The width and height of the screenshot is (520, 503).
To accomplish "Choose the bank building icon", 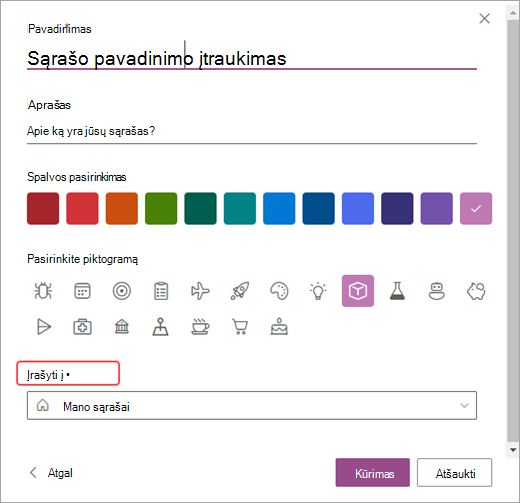I will [x=122, y=327].
